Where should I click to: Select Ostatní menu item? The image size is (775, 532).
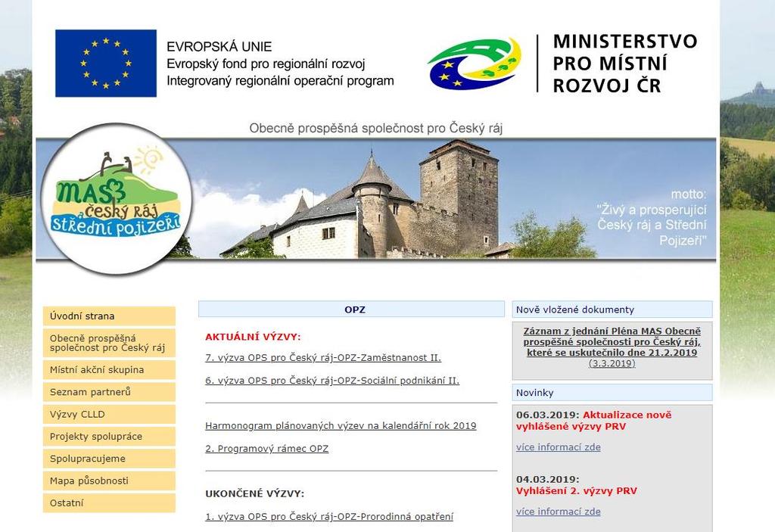point(109,502)
